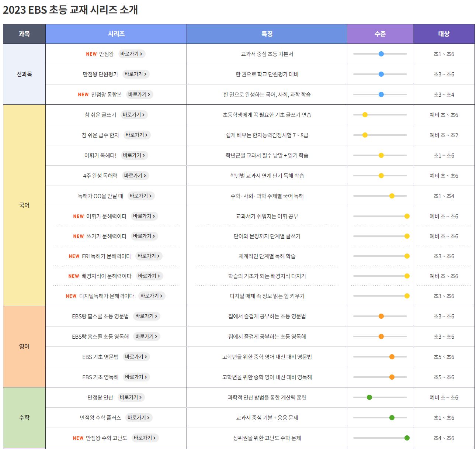
Task: Click 바로가기 beside 4주 완성 독해력
Action: coord(135,176)
